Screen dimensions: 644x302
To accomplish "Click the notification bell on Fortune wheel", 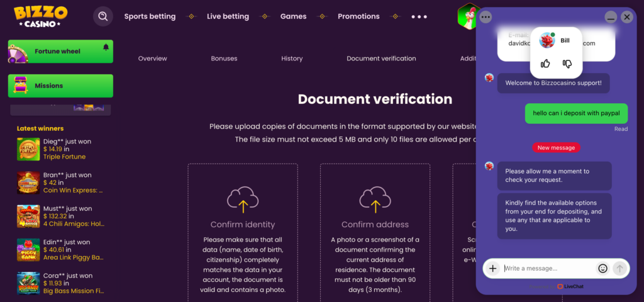I will point(106,47).
